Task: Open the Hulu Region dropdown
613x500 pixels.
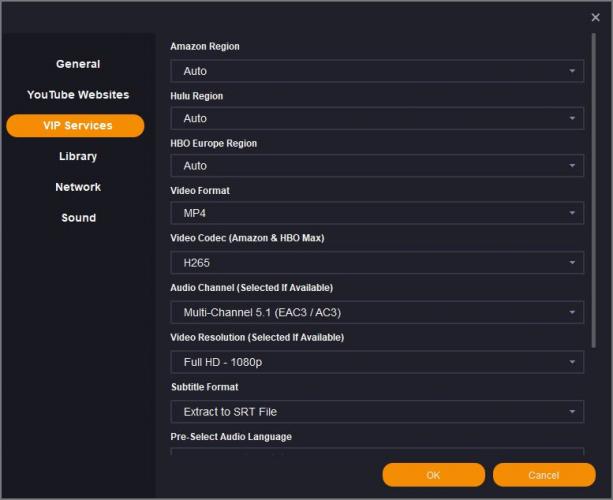Action: 376,118
